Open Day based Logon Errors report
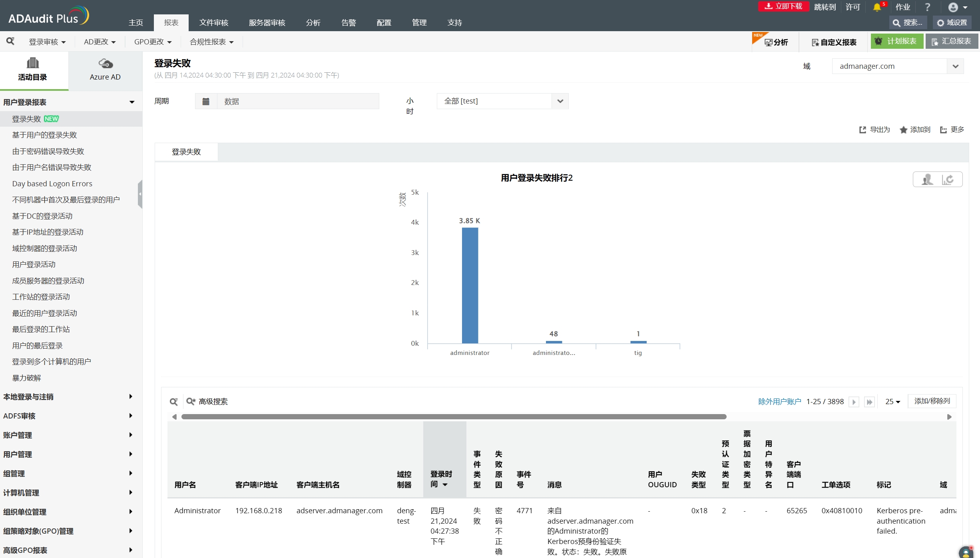This screenshot has width=980, height=558. [x=52, y=184]
